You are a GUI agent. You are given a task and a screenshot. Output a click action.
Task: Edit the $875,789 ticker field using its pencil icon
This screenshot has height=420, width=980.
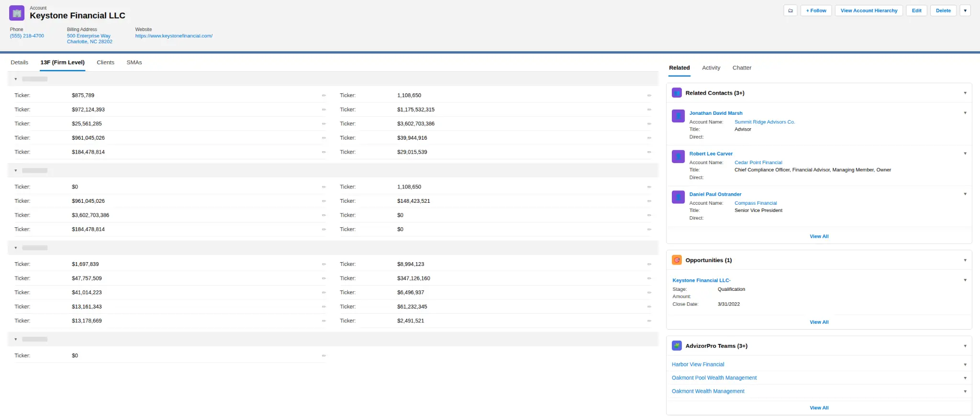(324, 96)
